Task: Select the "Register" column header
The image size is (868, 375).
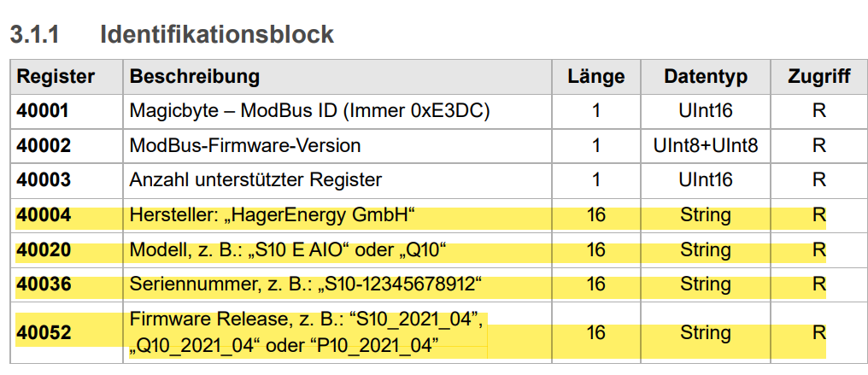Action: [56, 77]
